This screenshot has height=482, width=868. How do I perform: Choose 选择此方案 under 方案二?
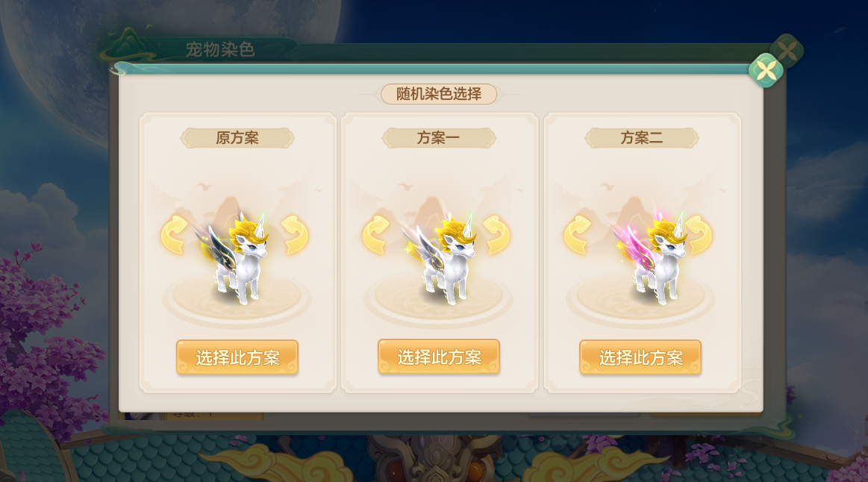pyautogui.click(x=640, y=357)
